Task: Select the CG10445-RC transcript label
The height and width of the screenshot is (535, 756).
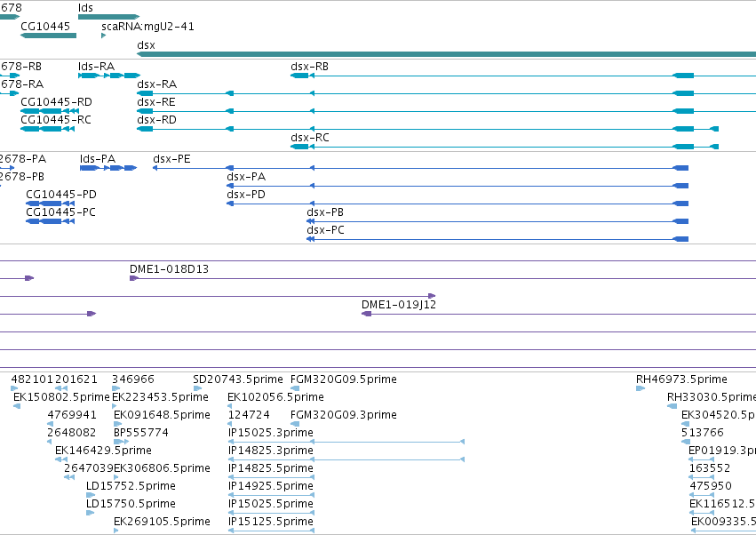Action: [x=56, y=120]
